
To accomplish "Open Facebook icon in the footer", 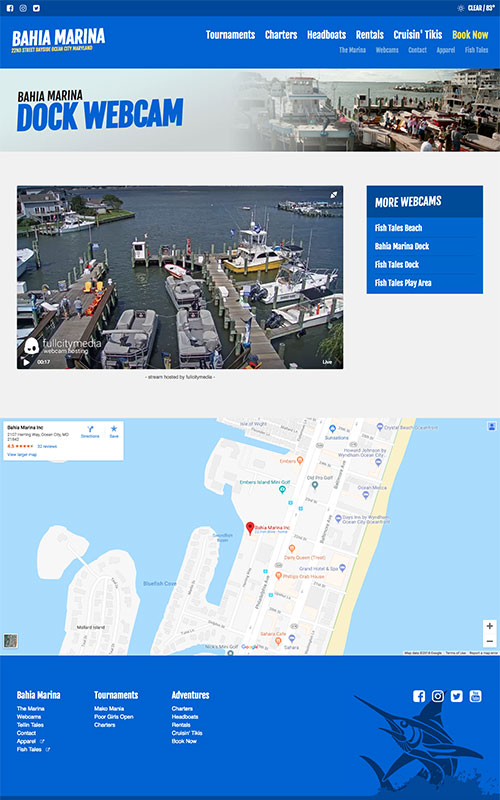I will click(419, 696).
